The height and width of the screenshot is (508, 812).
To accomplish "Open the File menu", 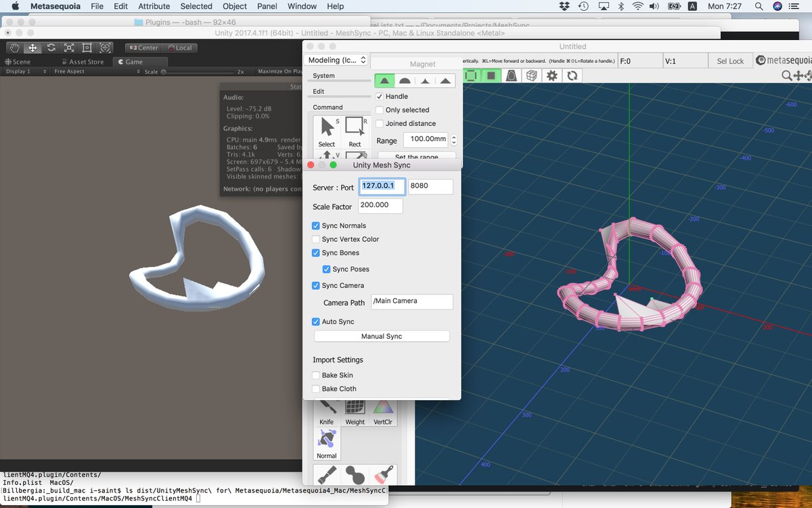I will [x=97, y=6].
